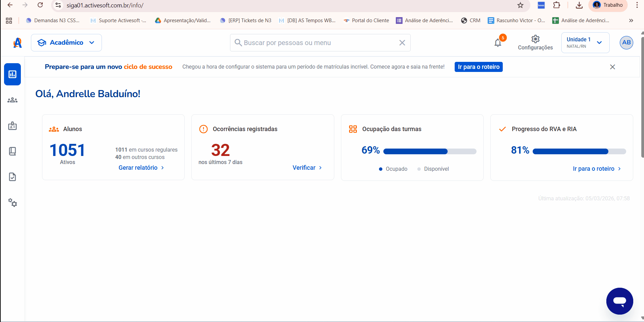This screenshot has width=644, height=322.
Task: Click the AB user avatar
Action: pos(626,43)
